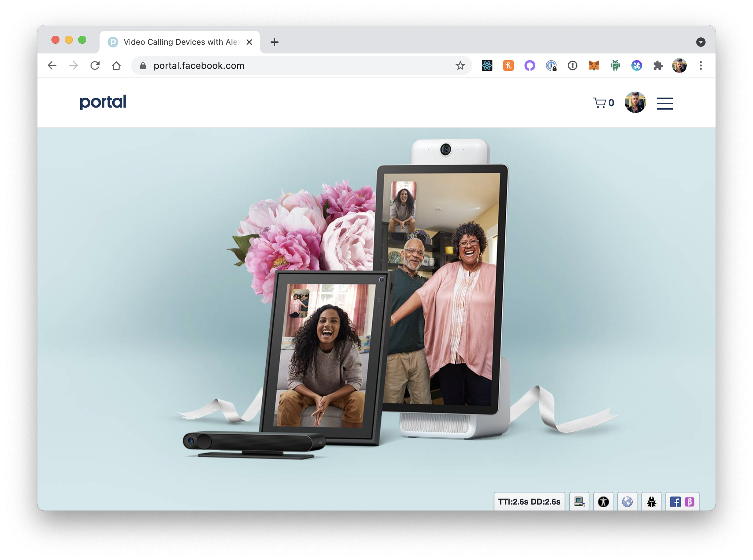Image resolution: width=753 pixels, height=560 pixels.
Task: Select the Video Calling Devices tab
Action: point(180,42)
